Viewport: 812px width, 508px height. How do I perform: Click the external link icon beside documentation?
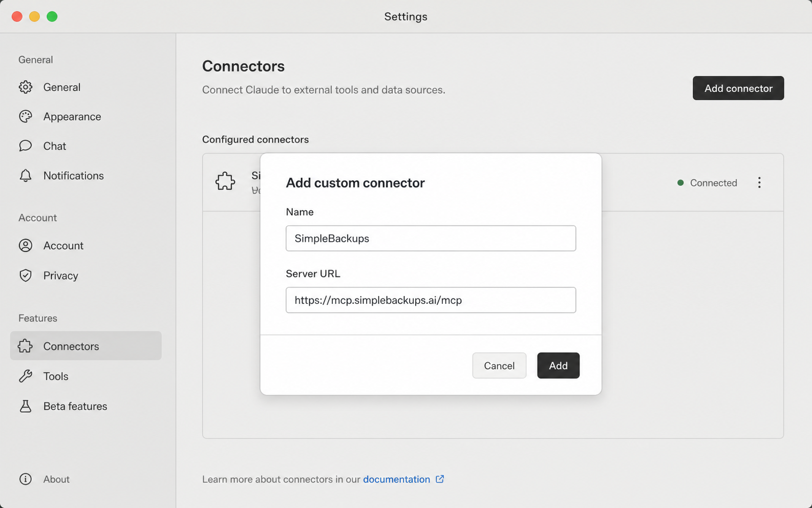tap(440, 479)
